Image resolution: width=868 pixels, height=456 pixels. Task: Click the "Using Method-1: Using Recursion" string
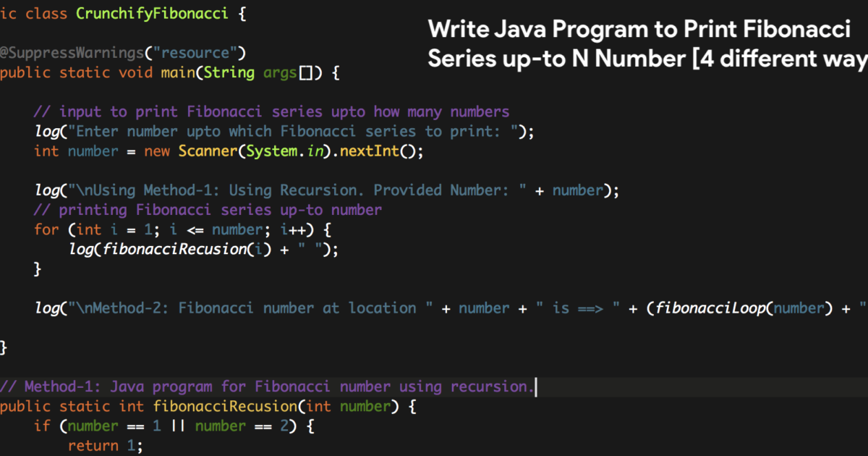coord(305,190)
